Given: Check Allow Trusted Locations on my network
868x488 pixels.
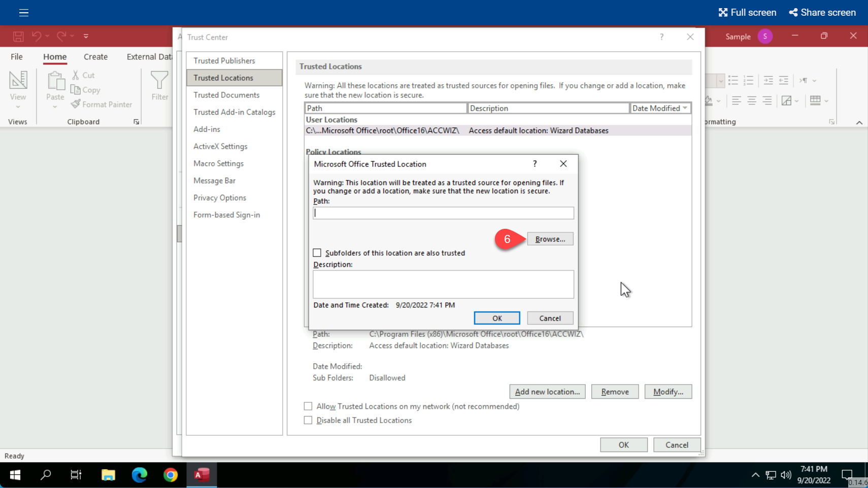Looking at the screenshot, I should 308,406.
